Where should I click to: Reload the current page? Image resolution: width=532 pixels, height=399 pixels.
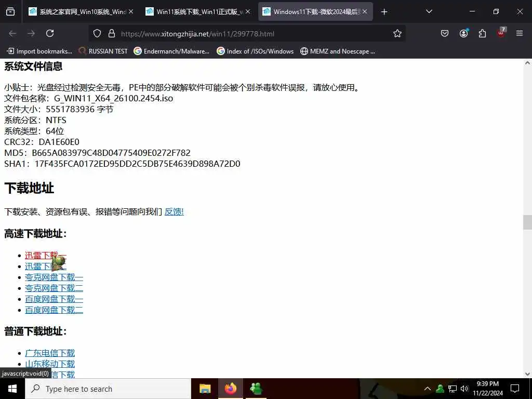[x=50, y=33]
